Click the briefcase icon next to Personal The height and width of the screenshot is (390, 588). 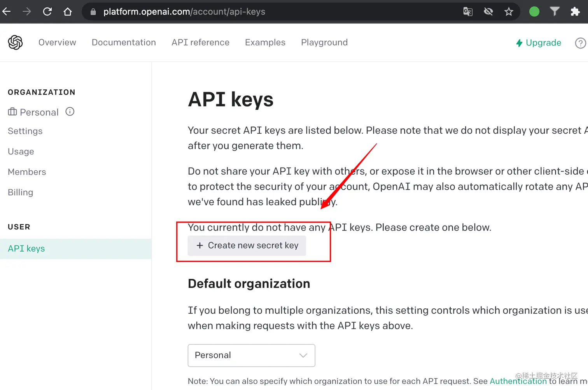coord(12,112)
